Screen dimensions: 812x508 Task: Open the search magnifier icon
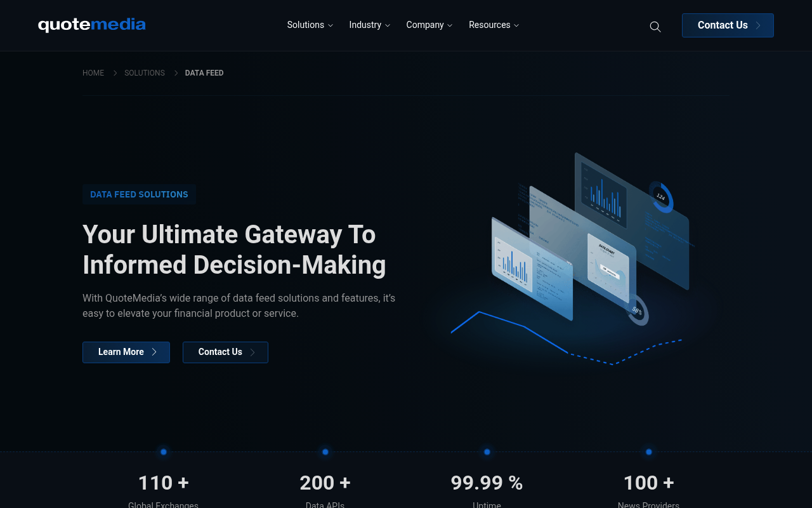point(655,26)
